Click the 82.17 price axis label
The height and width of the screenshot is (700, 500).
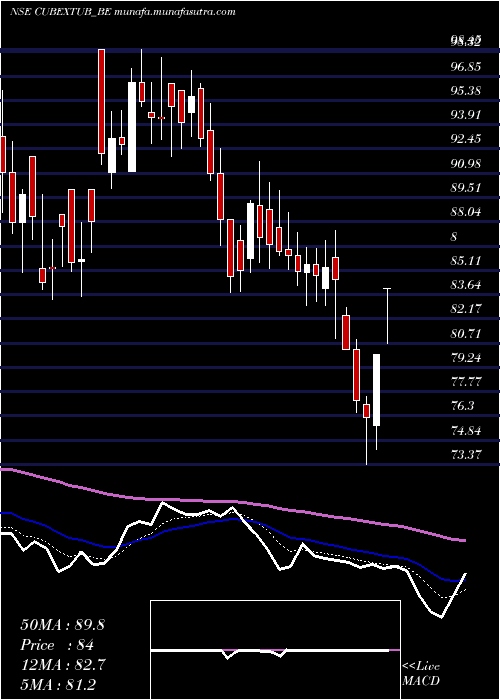(466, 309)
